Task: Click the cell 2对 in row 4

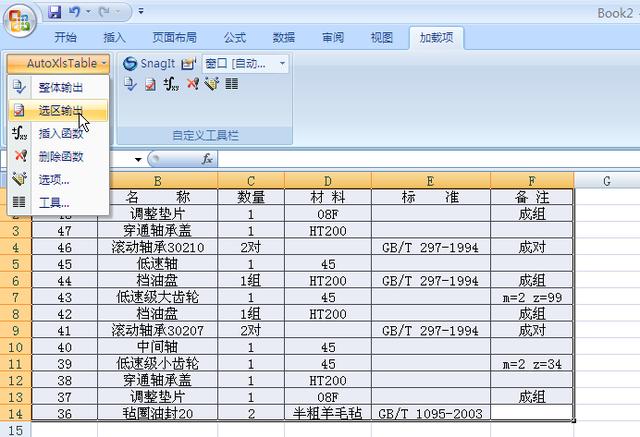Action: click(x=251, y=247)
